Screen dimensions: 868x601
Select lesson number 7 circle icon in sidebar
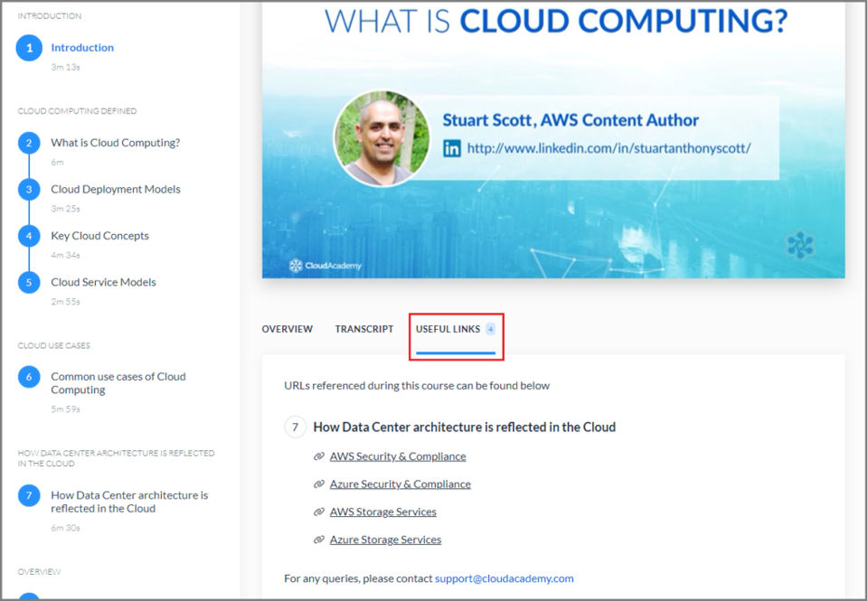pyautogui.click(x=29, y=495)
